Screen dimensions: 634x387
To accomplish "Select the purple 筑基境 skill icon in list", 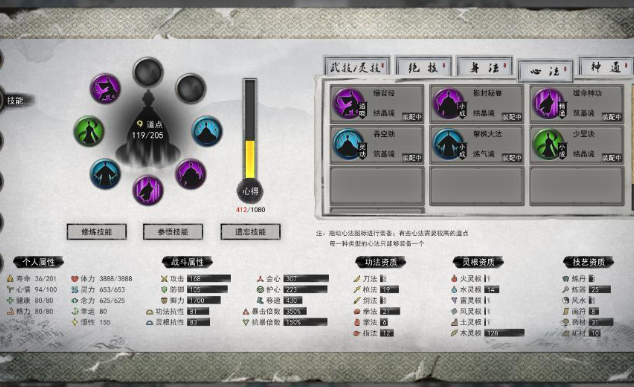I will (547, 103).
